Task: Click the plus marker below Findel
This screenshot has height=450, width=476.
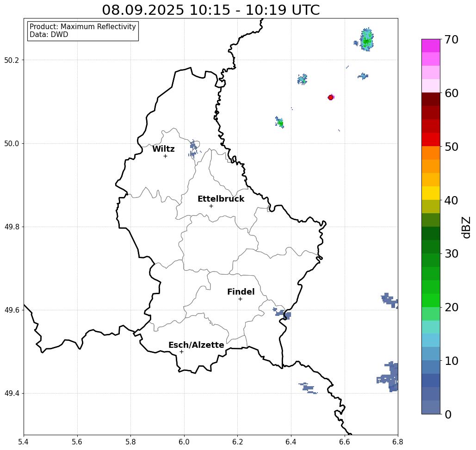Action: (x=240, y=299)
